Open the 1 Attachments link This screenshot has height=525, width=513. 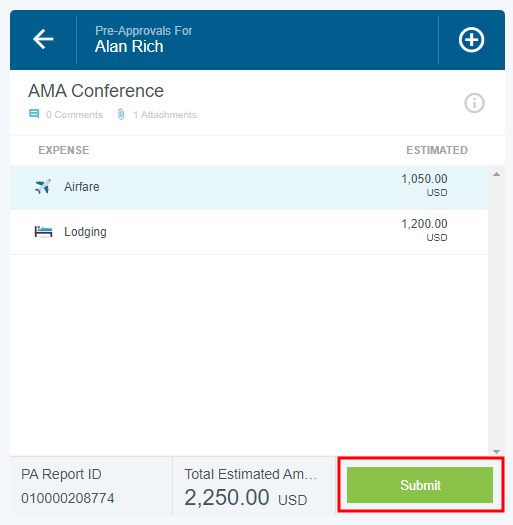coord(165,115)
